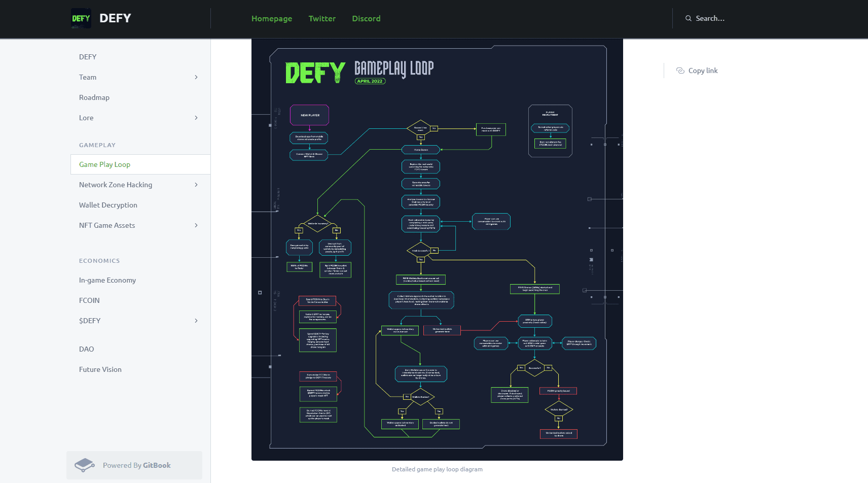The height and width of the screenshot is (483, 868).
Task: Expand NFT Game Assets chevron
Action: click(x=196, y=225)
